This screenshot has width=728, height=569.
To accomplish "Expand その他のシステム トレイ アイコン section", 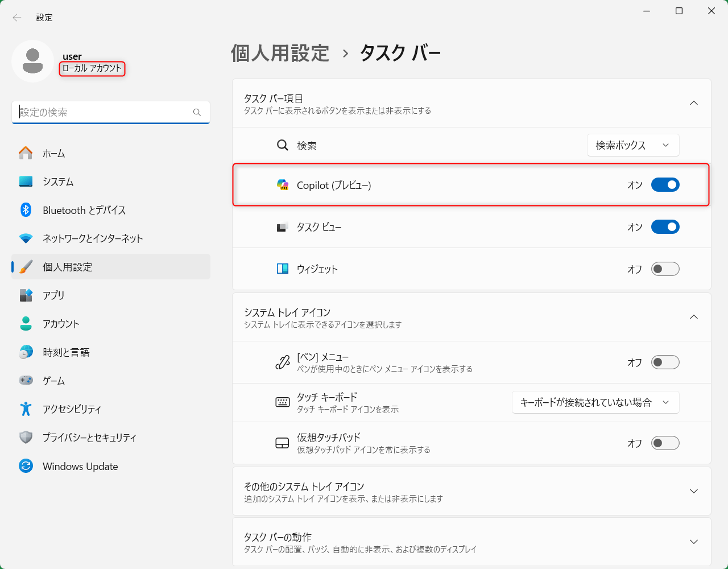I will pyautogui.click(x=693, y=492).
